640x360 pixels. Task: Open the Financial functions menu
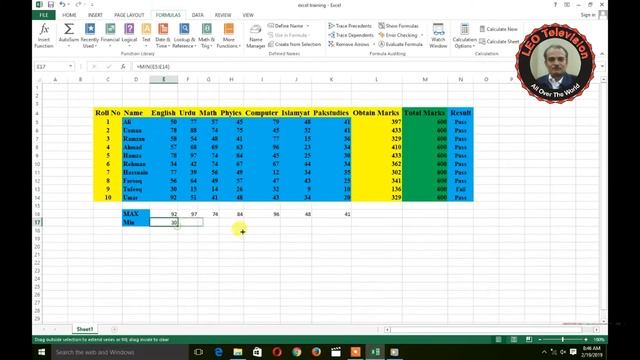110,36
